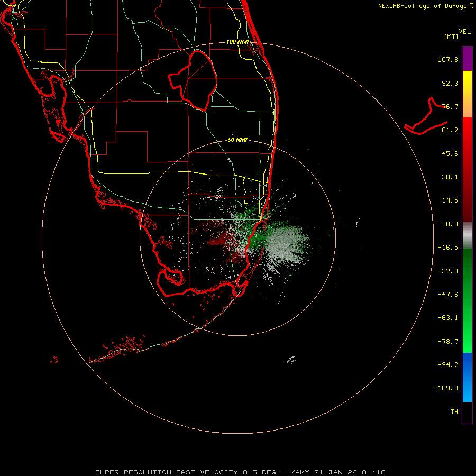Click the 61.2 velocity scale value
Viewport: 476px width, 476px height.
pyautogui.click(x=450, y=130)
